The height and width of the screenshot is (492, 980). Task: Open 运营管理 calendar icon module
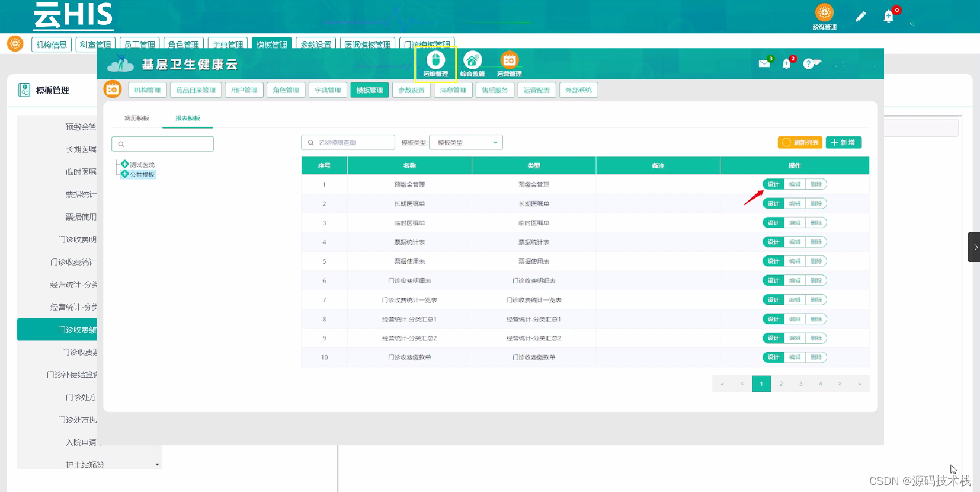tap(509, 63)
